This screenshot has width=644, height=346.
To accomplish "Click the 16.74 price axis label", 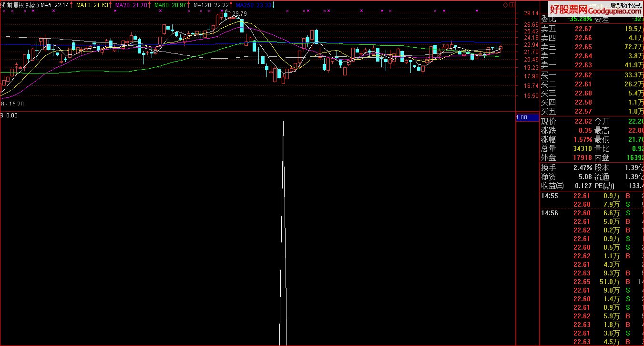I will point(531,86).
